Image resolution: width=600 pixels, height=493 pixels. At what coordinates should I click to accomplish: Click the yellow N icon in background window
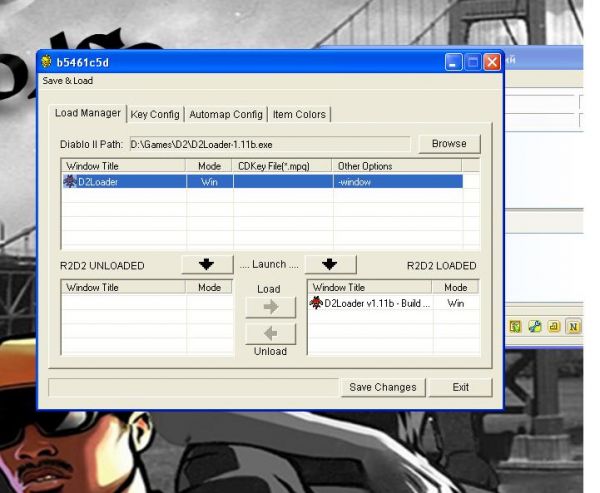[574, 326]
